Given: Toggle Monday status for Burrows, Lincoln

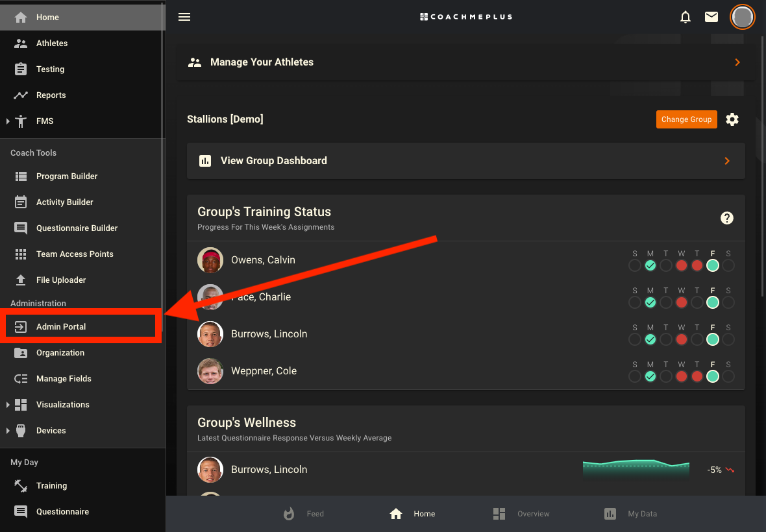Looking at the screenshot, I should pos(650,339).
